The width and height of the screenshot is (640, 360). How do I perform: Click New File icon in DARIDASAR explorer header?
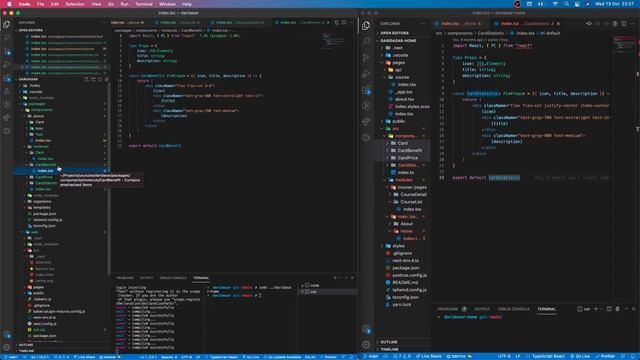87,79
